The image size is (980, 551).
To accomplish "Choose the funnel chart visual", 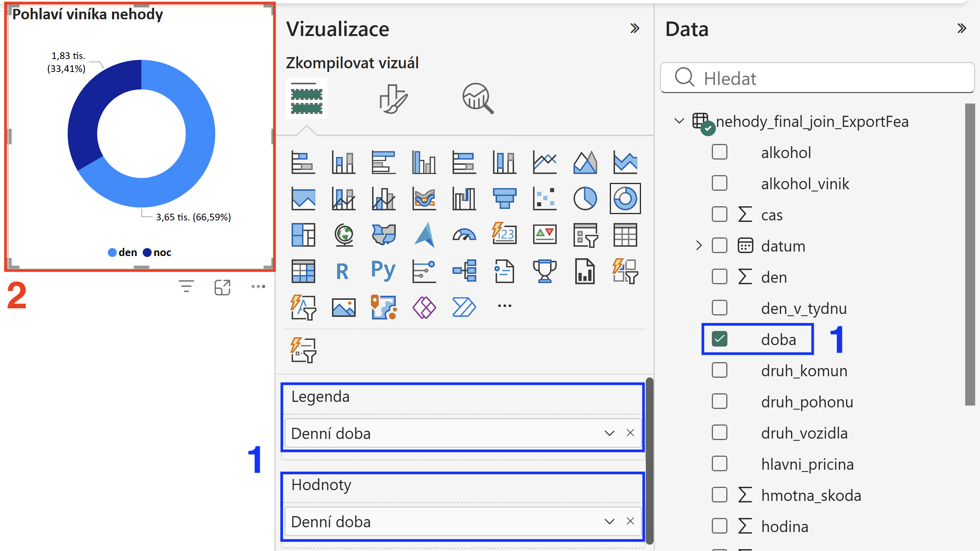I will 504,198.
